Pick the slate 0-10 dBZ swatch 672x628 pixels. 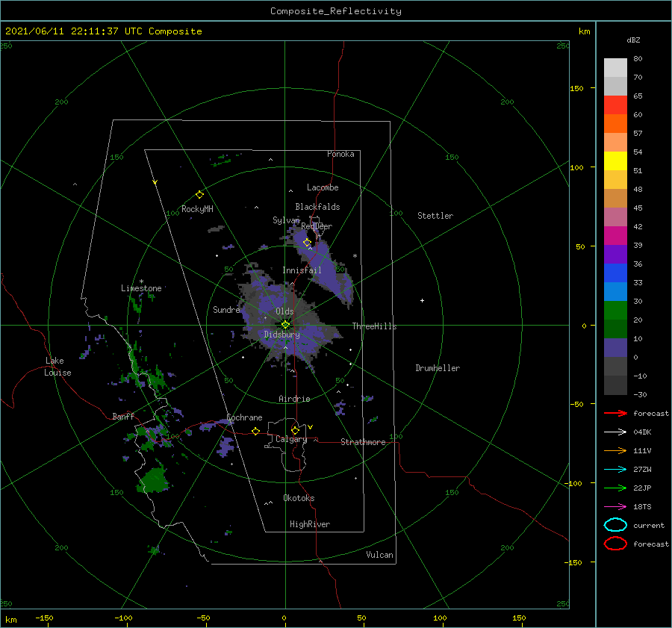click(615, 348)
